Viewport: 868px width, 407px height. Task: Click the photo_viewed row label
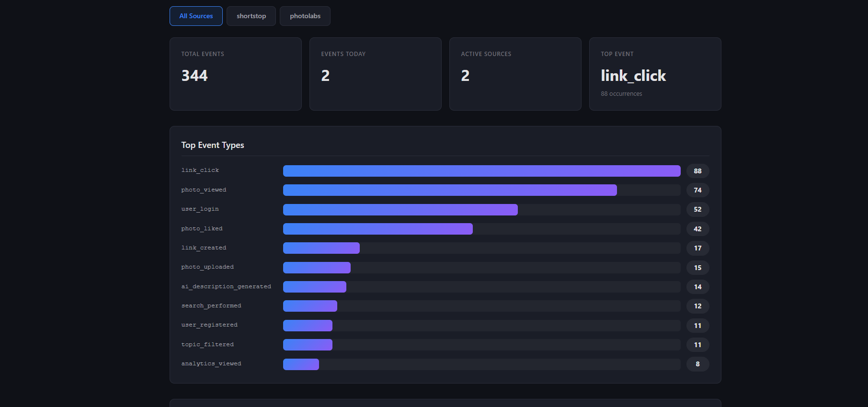pyautogui.click(x=204, y=190)
